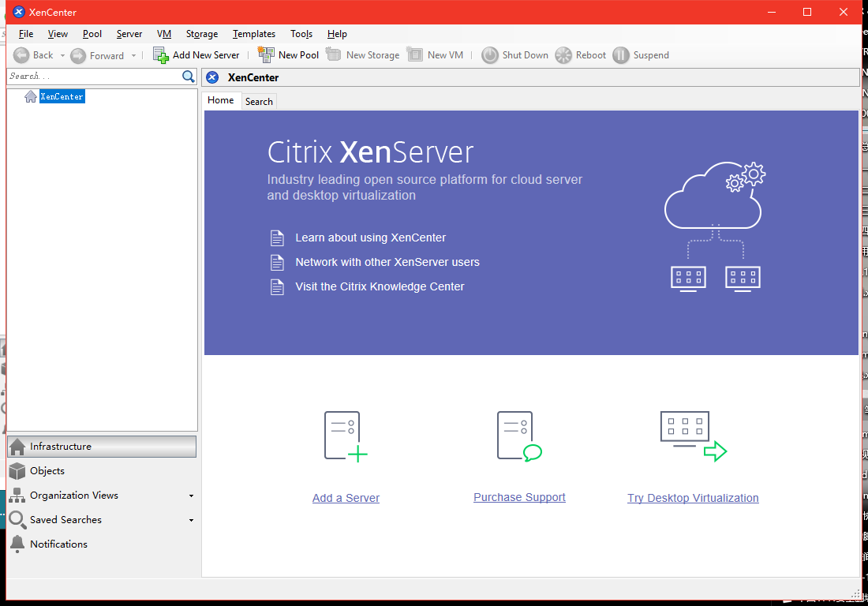This screenshot has width=868, height=606.
Task: Expand Organization Views dropdown arrow
Action: click(191, 496)
